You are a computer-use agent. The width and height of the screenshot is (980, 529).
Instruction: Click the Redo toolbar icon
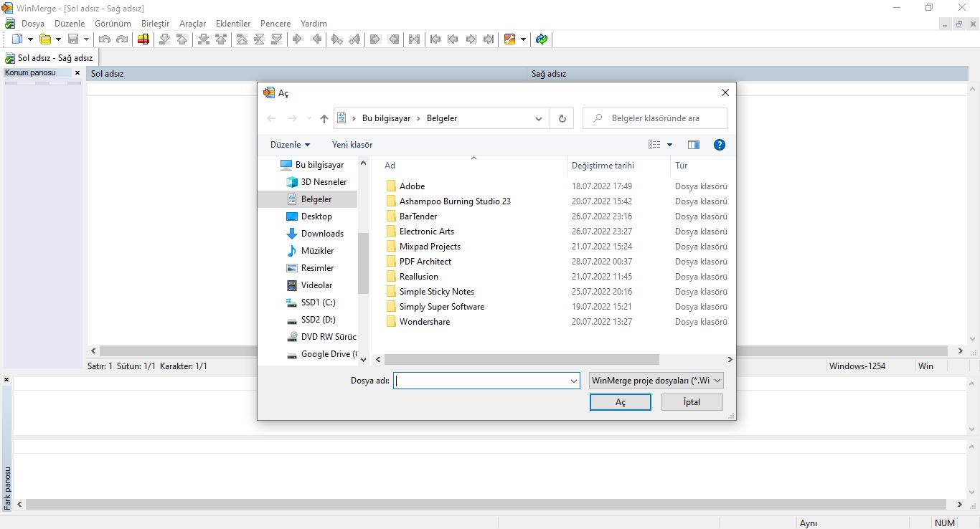122,39
